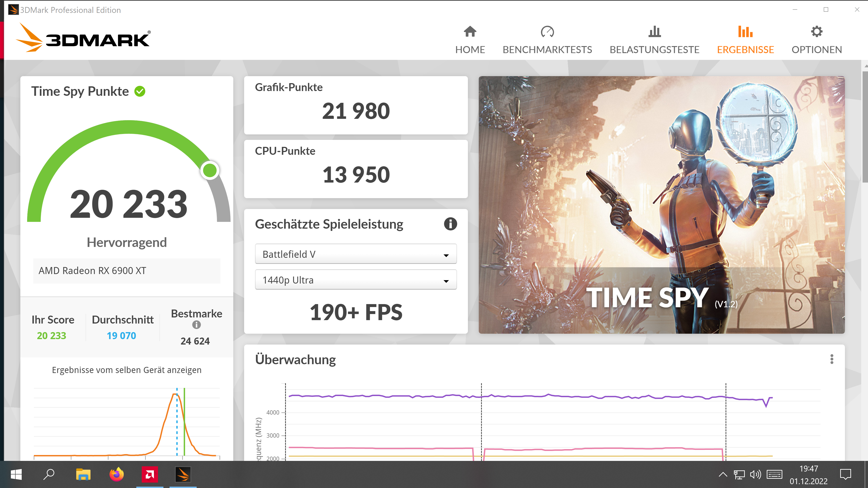Click the AMD Radeon RX 6900 XT field
Image resolution: width=868 pixels, height=488 pixels.
coord(127,271)
